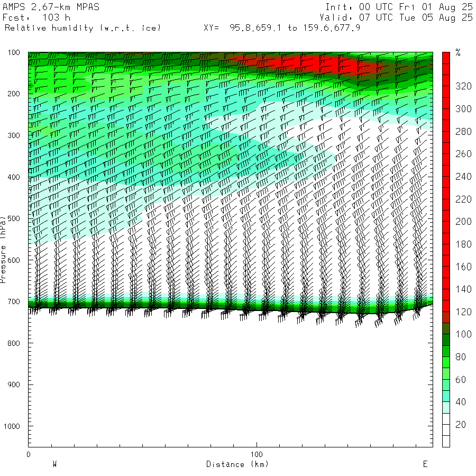This screenshot has width=476, height=476.
Task: Click the XY cross-section coordinates text
Action: coord(282,28)
